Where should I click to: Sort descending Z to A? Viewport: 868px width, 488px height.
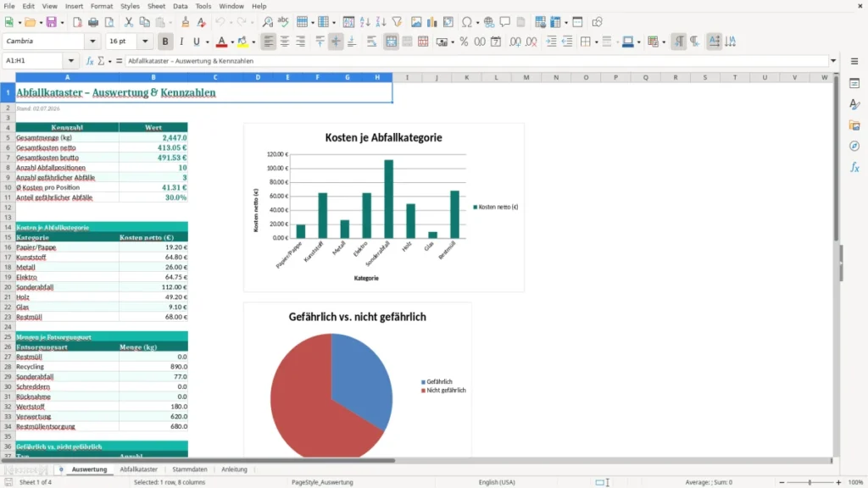[381, 22]
